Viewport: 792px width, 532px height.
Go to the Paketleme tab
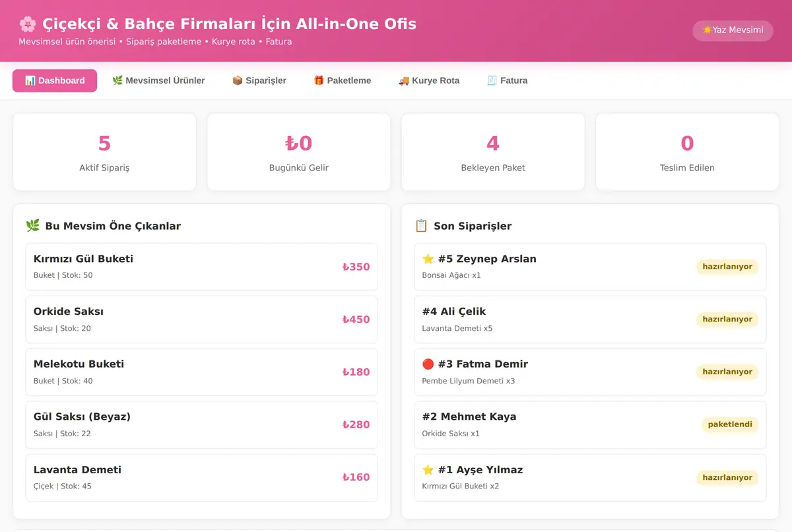(343, 81)
